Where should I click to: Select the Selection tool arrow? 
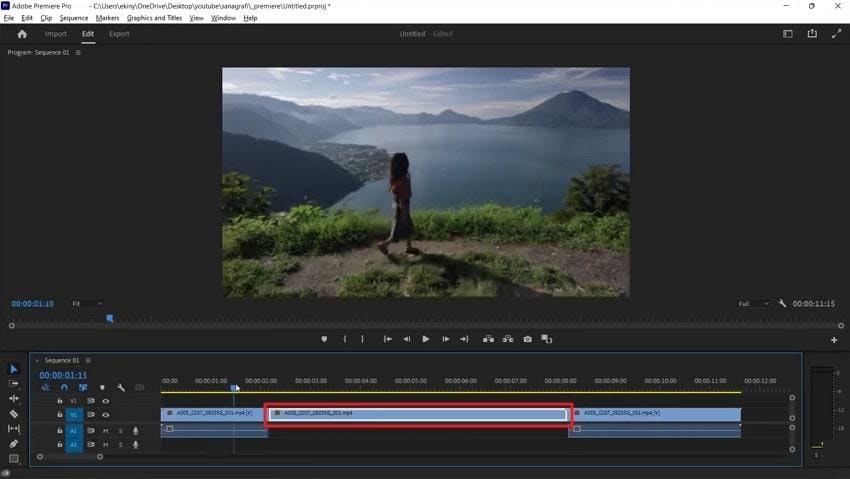coord(14,369)
